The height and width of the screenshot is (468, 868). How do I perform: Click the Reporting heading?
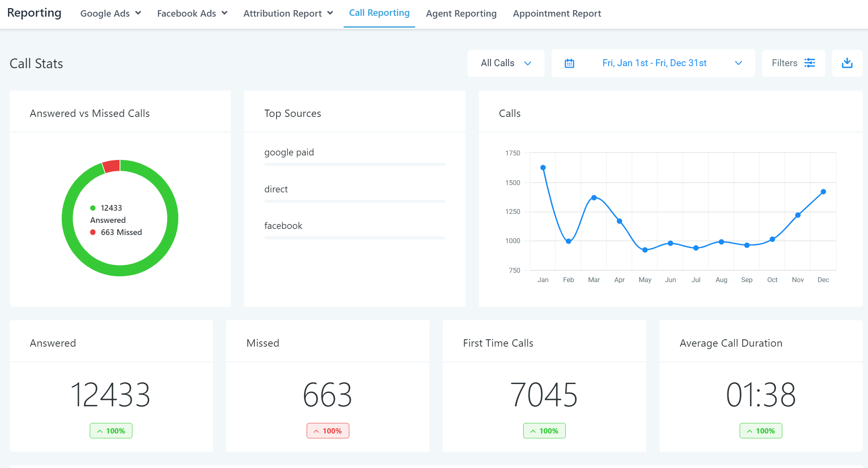[x=34, y=13]
